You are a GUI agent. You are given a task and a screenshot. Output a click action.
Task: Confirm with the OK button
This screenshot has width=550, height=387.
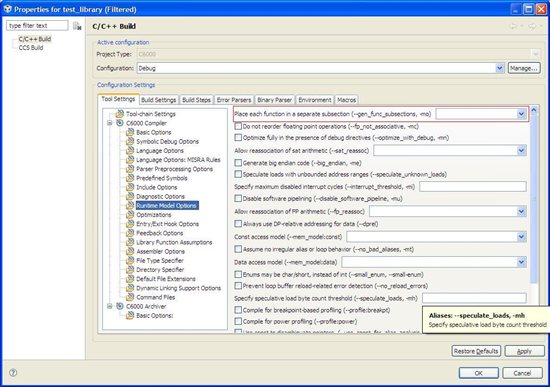tap(478, 373)
